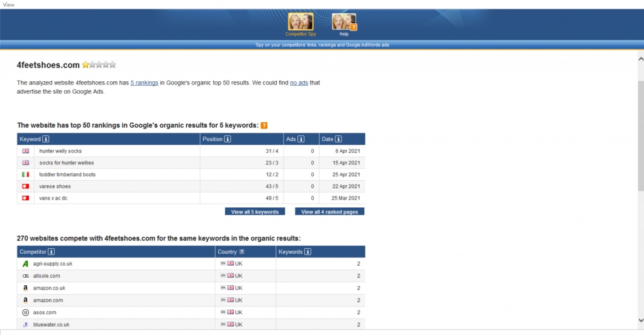Click the scrollbar down arrow
The image size is (644, 335).
click(641, 321)
